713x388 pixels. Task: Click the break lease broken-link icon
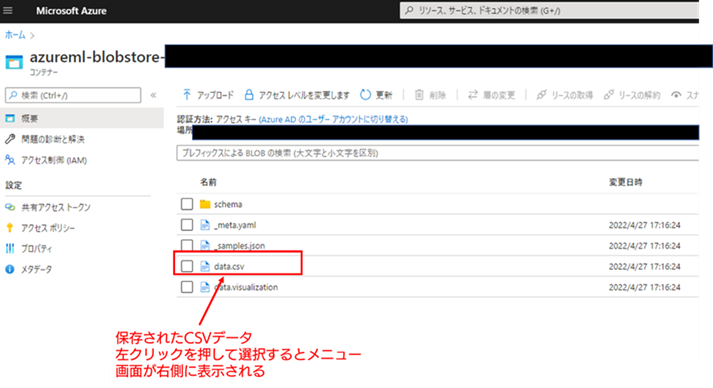[608, 94]
